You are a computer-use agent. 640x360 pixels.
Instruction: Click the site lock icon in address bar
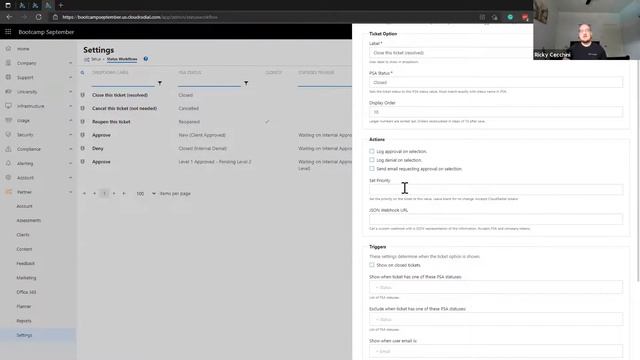point(56,17)
